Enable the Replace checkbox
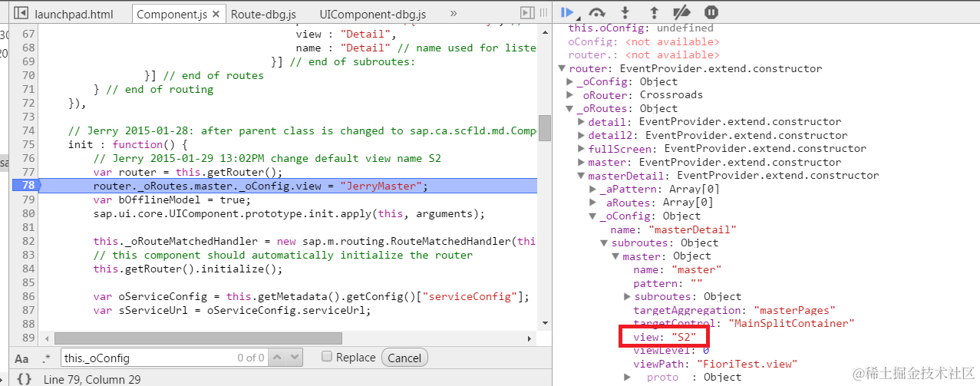 coord(326,357)
